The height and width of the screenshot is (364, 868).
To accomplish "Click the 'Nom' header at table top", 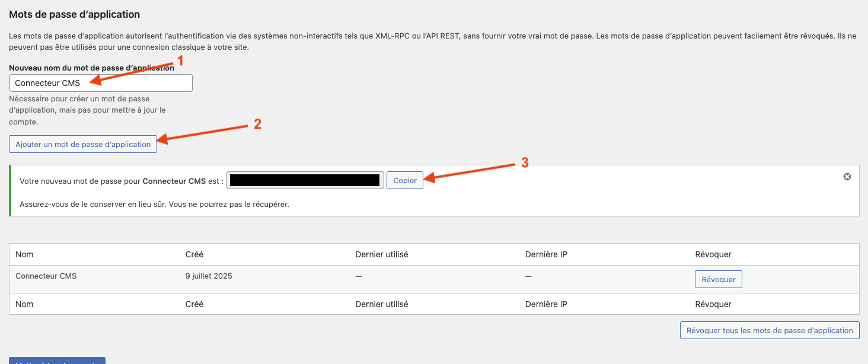I will click(24, 254).
